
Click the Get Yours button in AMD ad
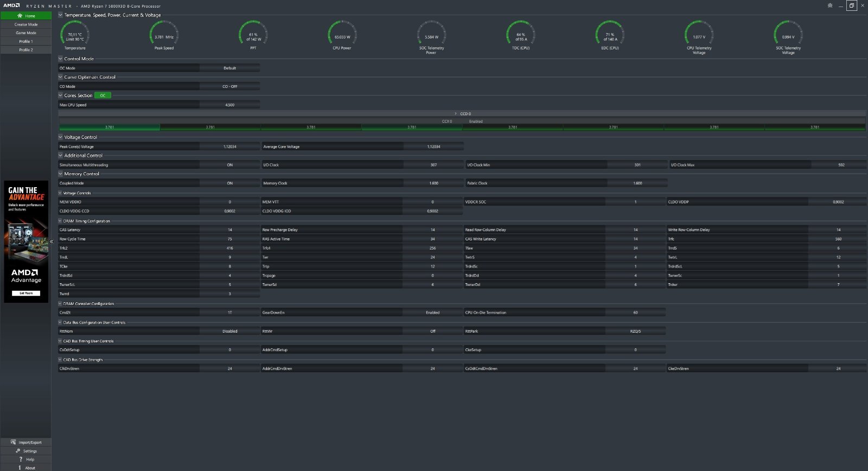26,293
